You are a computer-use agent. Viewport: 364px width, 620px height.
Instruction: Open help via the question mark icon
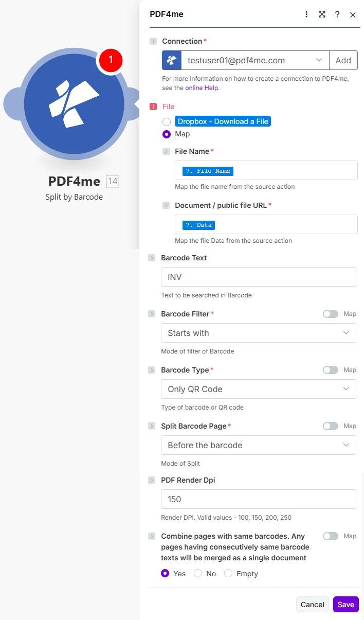pos(337,14)
